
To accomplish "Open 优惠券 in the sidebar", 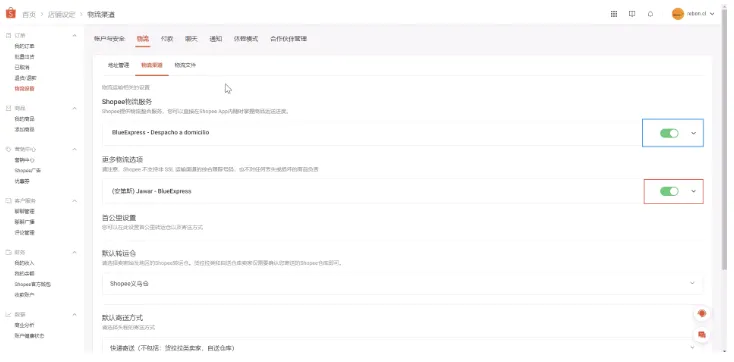I will click(22, 181).
